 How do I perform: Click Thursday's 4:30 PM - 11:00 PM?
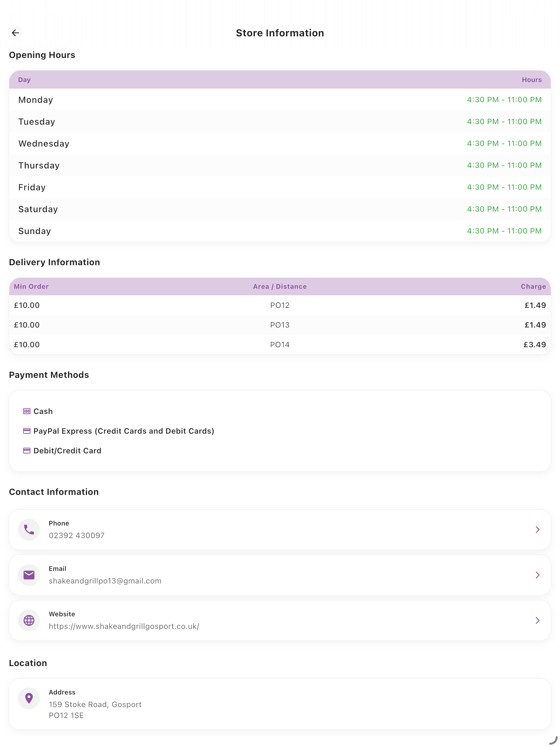click(504, 165)
